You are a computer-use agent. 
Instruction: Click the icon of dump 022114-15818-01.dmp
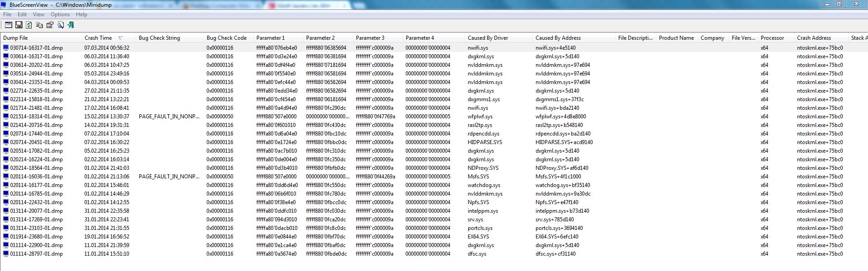pyautogui.click(x=6, y=99)
